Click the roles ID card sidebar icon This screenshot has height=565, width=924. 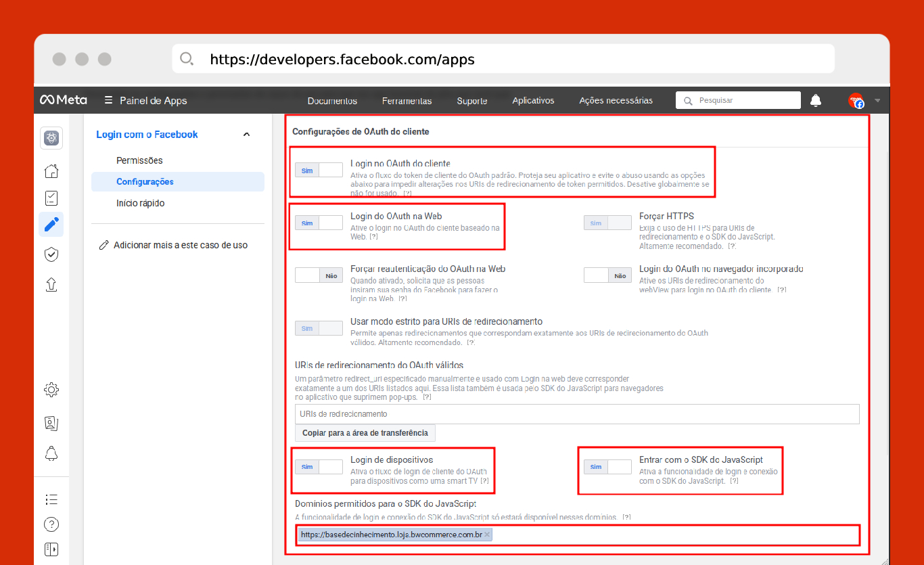pyautogui.click(x=51, y=423)
